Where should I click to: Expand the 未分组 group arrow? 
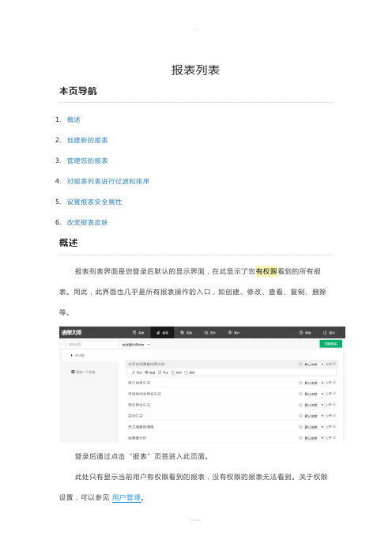pyautogui.click(x=71, y=355)
